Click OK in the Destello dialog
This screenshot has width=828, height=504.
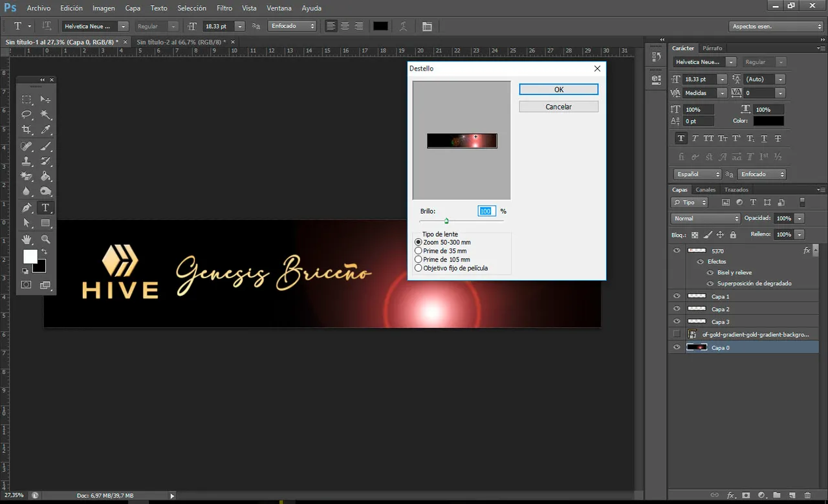[x=559, y=90]
